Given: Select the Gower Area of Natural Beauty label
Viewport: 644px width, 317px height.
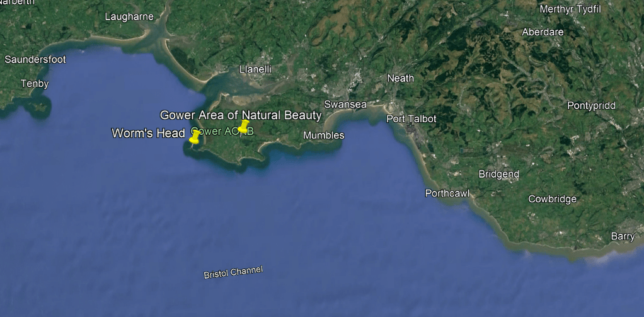Looking at the screenshot, I should pos(241,115).
